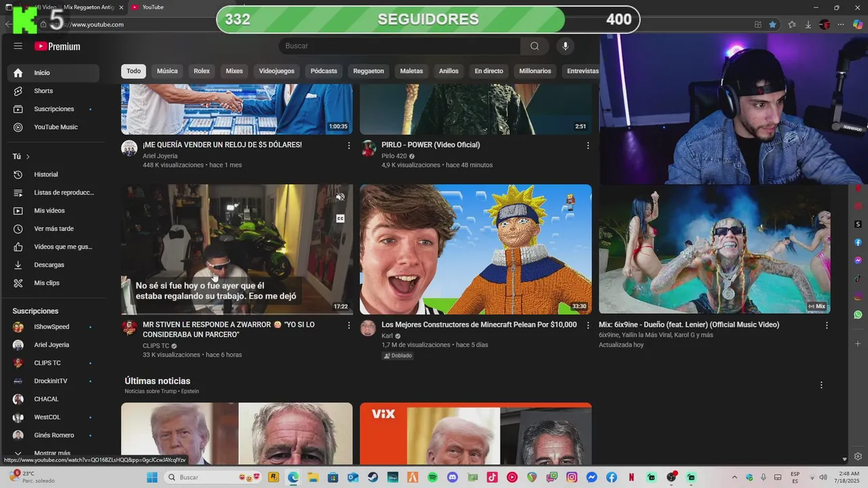Open the ¡ME QUERÍA VENDER UN RELOJ video title
This screenshot has width=868, height=488.
[222, 144]
